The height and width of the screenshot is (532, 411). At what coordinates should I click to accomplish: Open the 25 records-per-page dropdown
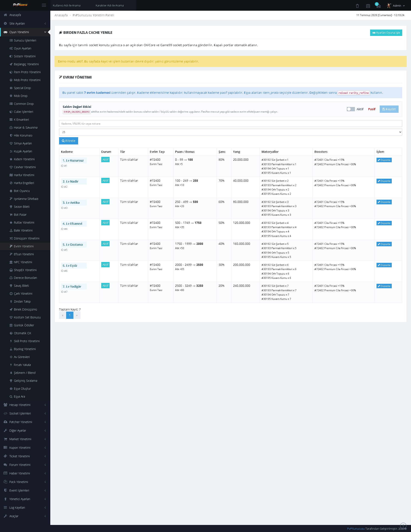[x=231, y=132]
